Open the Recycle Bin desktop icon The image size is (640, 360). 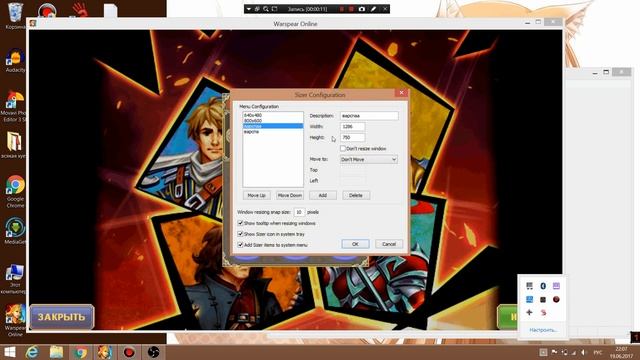[x=16, y=16]
